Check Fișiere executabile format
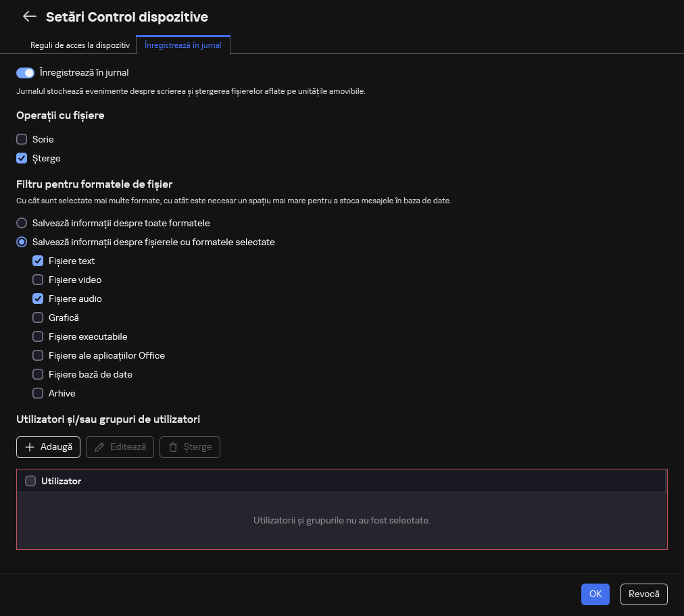The height and width of the screenshot is (616, 684). tap(38, 336)
